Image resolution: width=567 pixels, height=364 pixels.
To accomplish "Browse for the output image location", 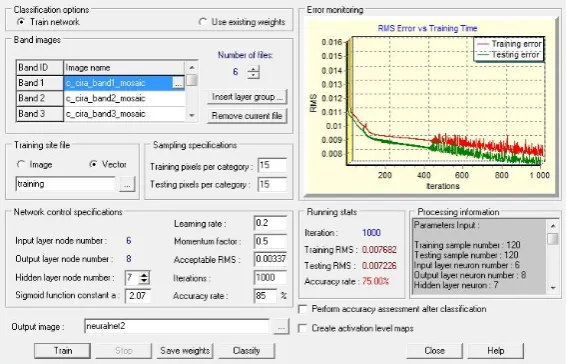I will click(x=281, y=327).
